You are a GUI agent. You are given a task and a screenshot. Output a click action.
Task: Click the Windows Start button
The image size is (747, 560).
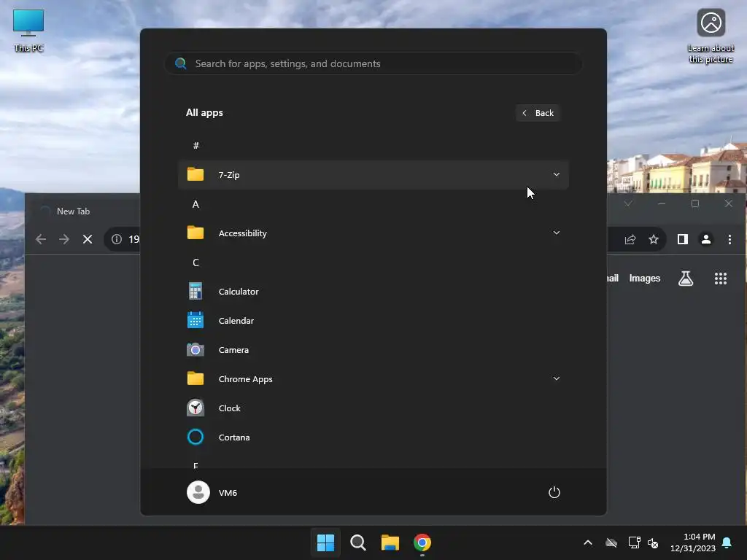coord(325,542)
